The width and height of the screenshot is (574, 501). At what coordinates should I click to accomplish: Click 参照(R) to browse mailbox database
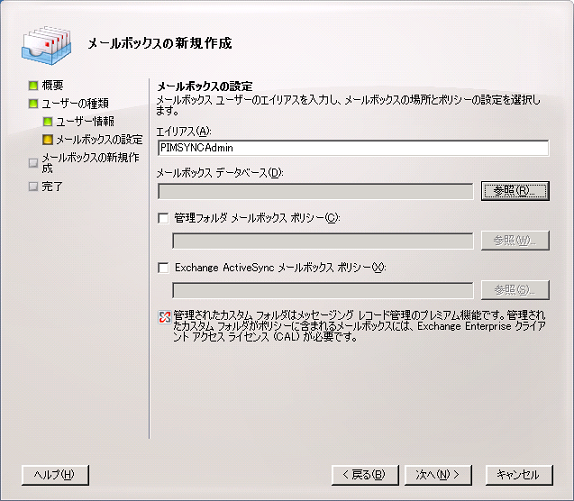(515, 191)
